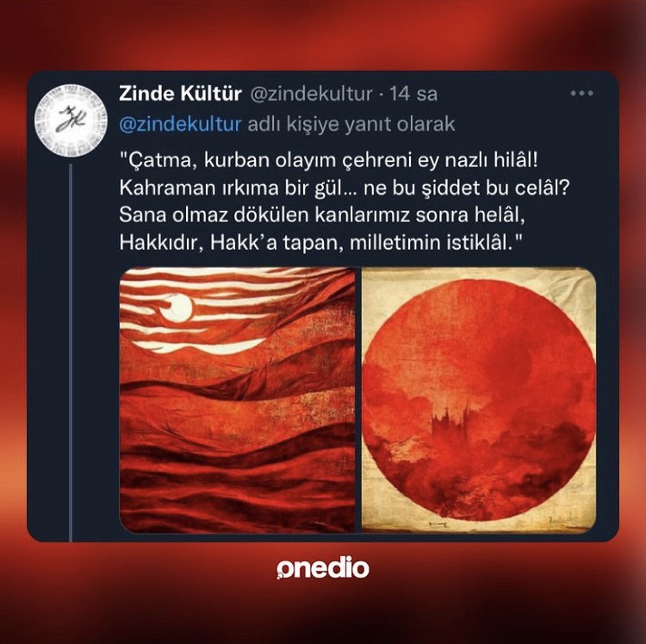Click the white crescent moon in left painting
Image resolution: width=646 pixels, height=644 pixels.
[177, 308]
